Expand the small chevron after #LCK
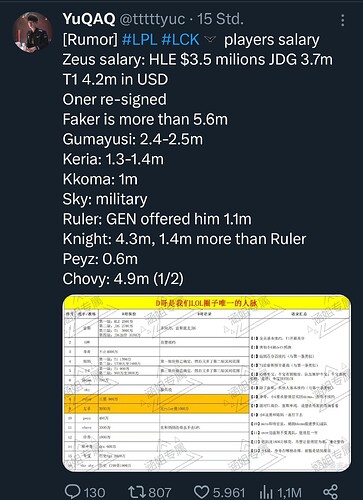The height and width of the screenshot is (500, 363). (210, 40)
